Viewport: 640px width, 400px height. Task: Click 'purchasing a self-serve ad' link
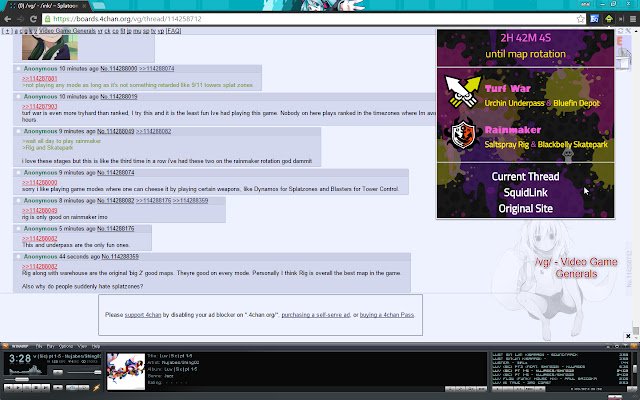coord(316,315)
